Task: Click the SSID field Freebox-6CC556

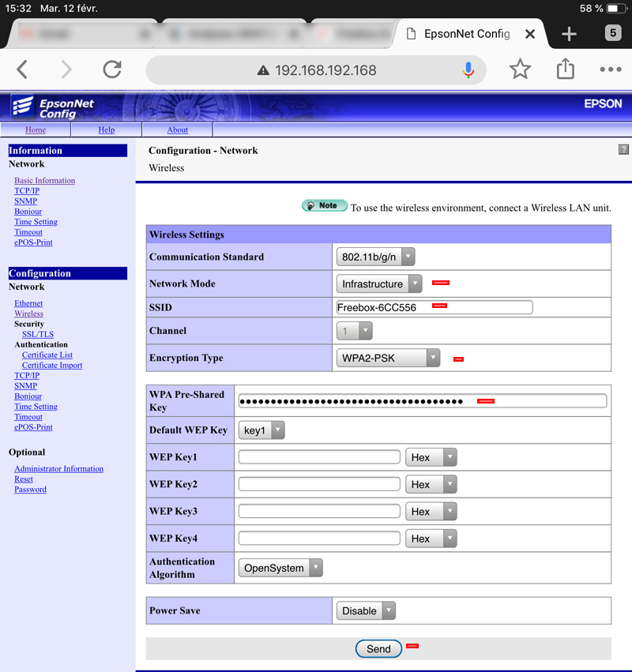Action: point(434,307)
